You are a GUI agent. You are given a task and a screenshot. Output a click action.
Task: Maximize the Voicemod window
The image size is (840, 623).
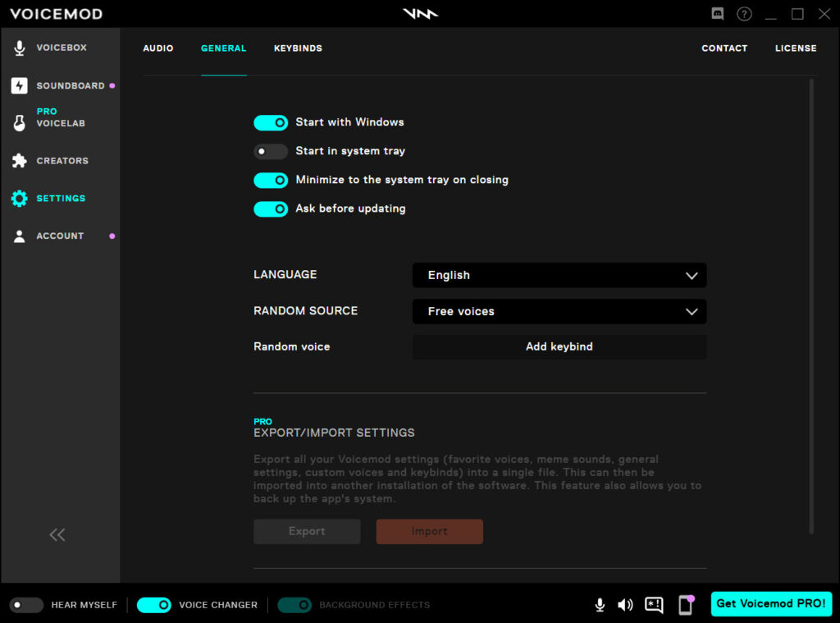pyautogui.click(x=797, y=14)
